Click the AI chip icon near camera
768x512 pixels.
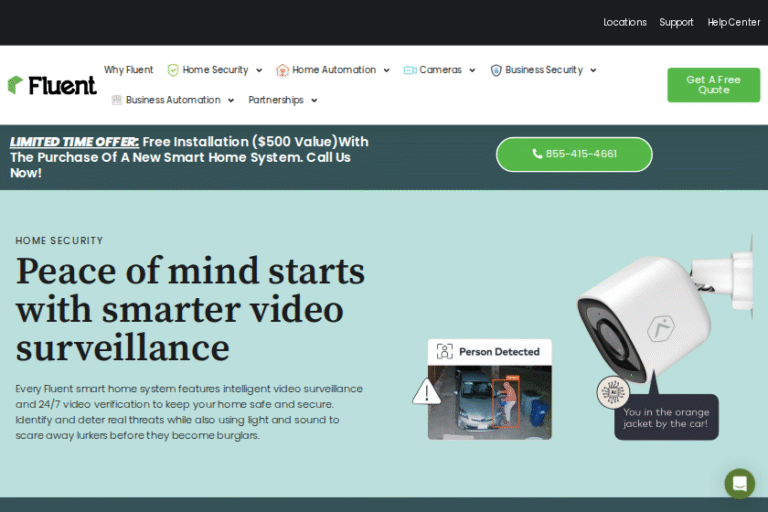(611, 392)
